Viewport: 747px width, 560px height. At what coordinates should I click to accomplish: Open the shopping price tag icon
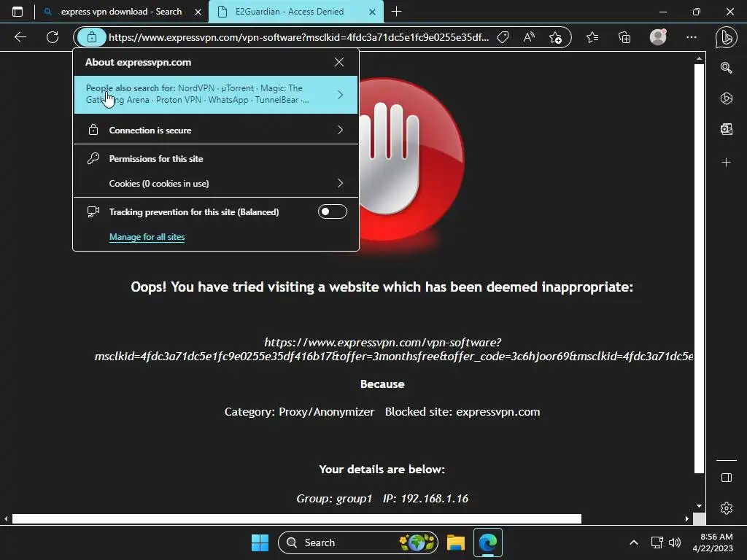503,37
